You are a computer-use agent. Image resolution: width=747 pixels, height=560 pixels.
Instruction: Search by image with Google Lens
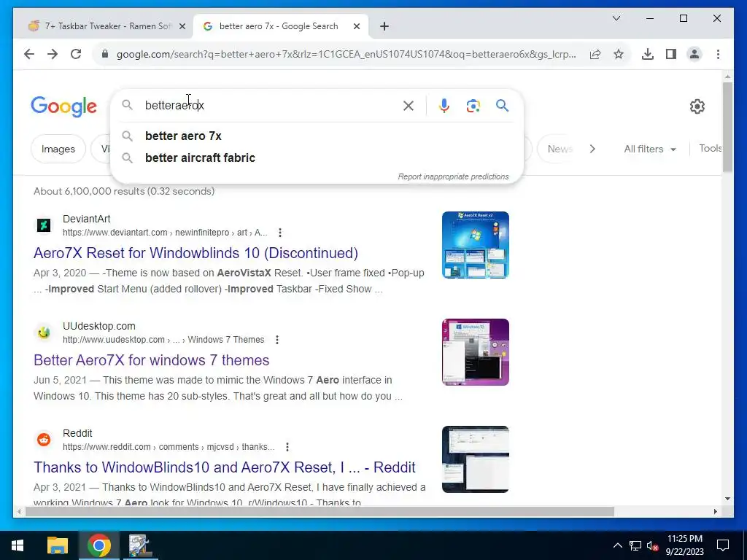473,106
